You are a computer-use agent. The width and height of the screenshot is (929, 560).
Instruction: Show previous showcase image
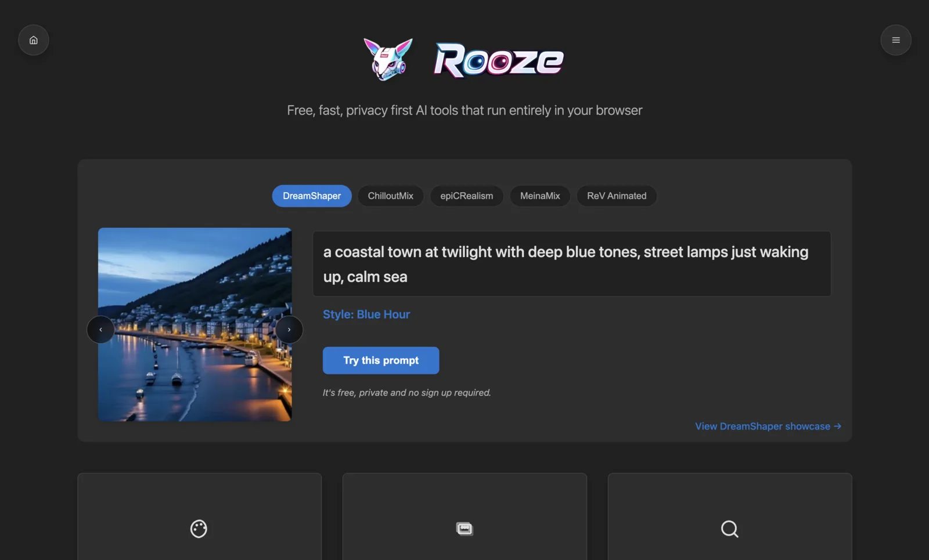[x=100, y=330]
